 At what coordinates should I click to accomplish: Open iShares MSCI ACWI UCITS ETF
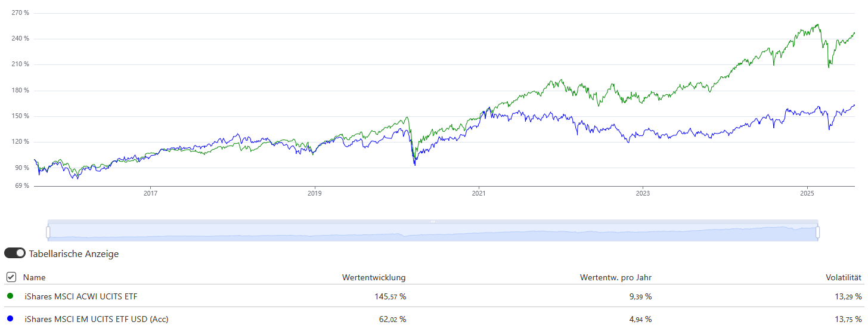84,296
